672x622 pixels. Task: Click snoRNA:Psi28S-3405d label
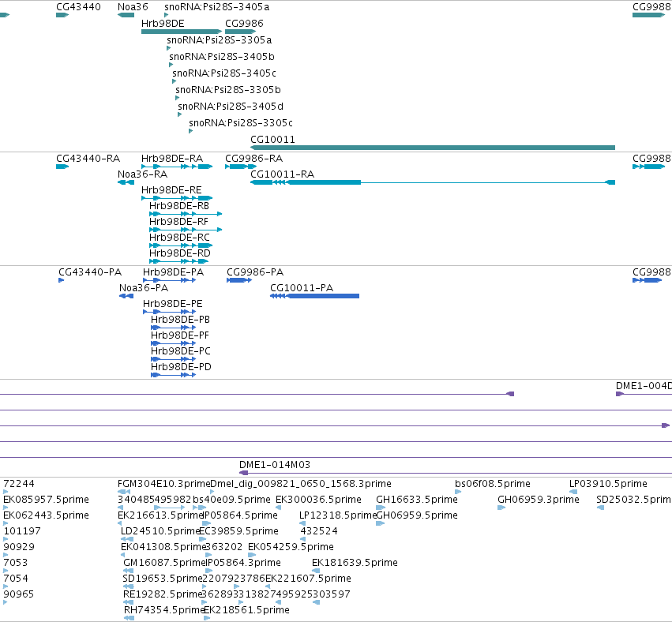(x=231, y=107)
